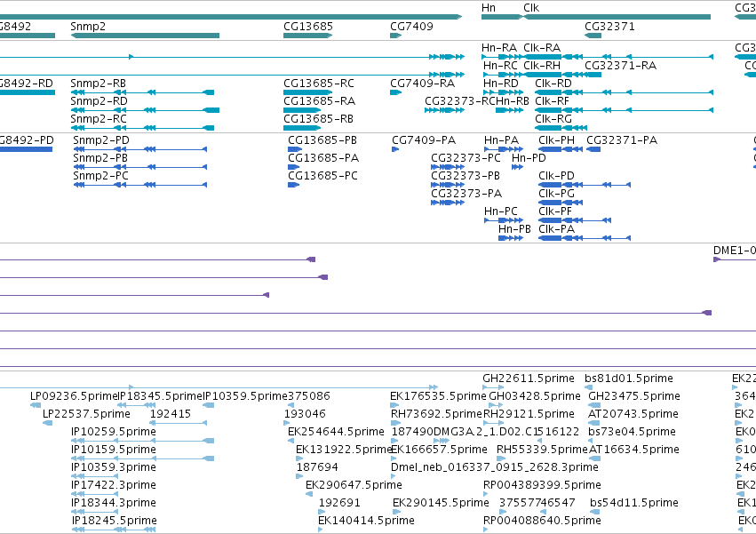
Task: Select the CG13685-RA transcript label
Action: tap(319, 101)
